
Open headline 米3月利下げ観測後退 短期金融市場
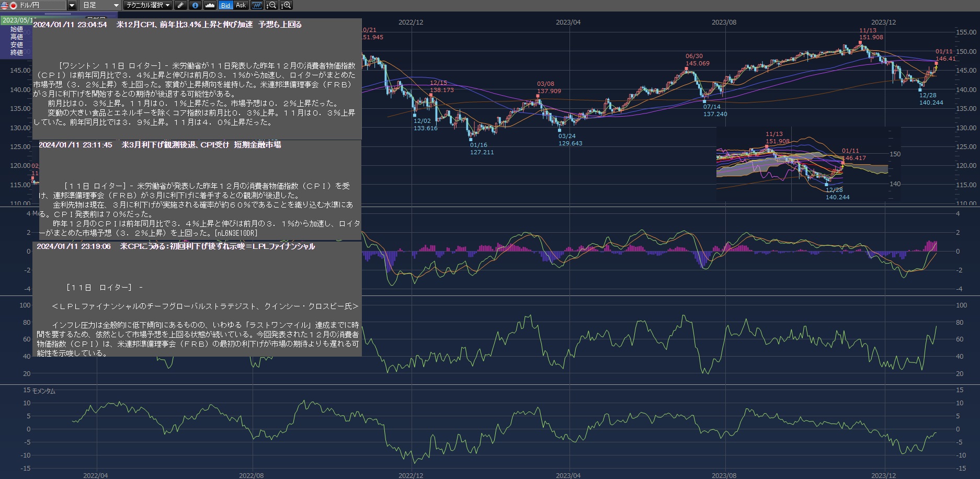(x=201, y=145)
